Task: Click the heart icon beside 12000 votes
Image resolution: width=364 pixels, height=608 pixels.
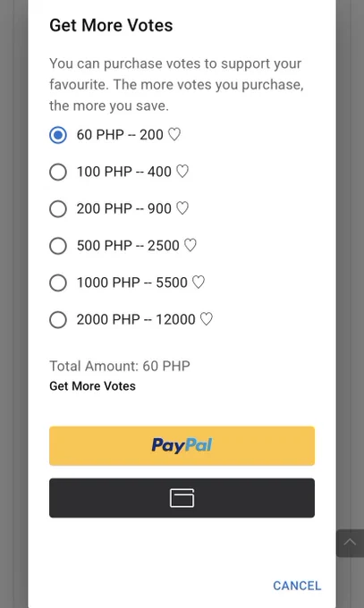Action: pyautogui.click(x=206, y=319)
